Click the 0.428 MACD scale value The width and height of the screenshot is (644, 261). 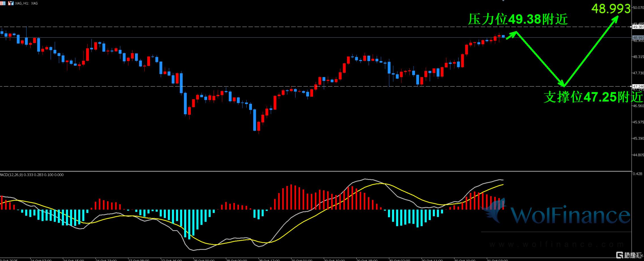click(637, 174)
